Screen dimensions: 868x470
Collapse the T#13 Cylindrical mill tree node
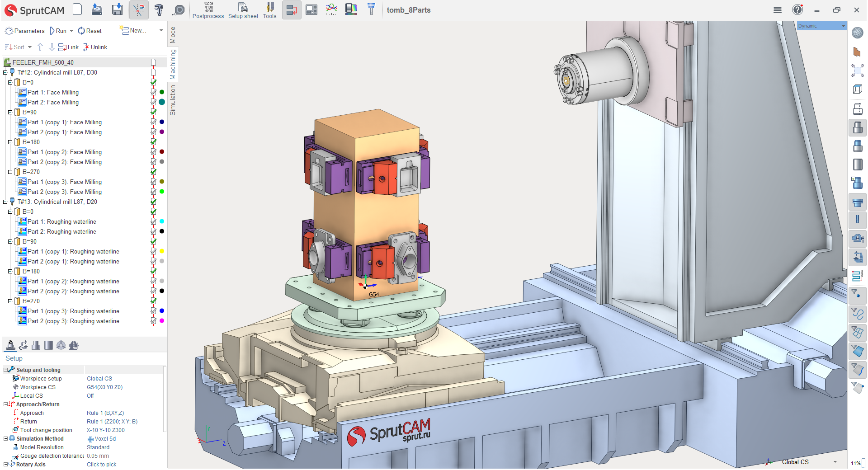click(5, 202)
